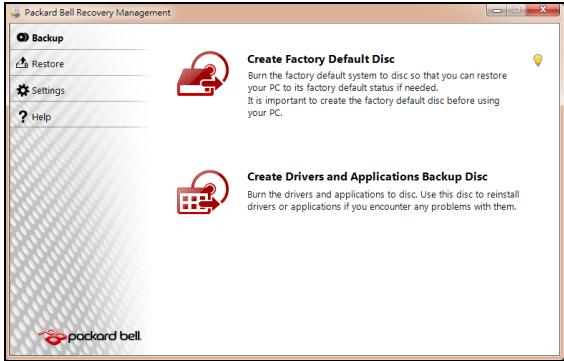Screen dimensions: 564x361
Task: Switch to the Restore section
Action: click(79, 63)
